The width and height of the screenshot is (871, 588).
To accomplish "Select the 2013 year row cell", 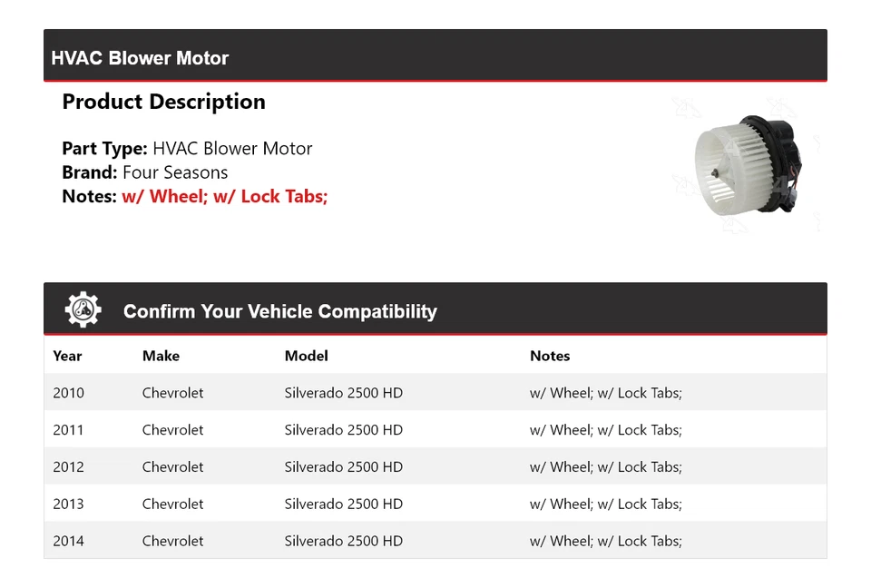I will [x=68, y=505].
